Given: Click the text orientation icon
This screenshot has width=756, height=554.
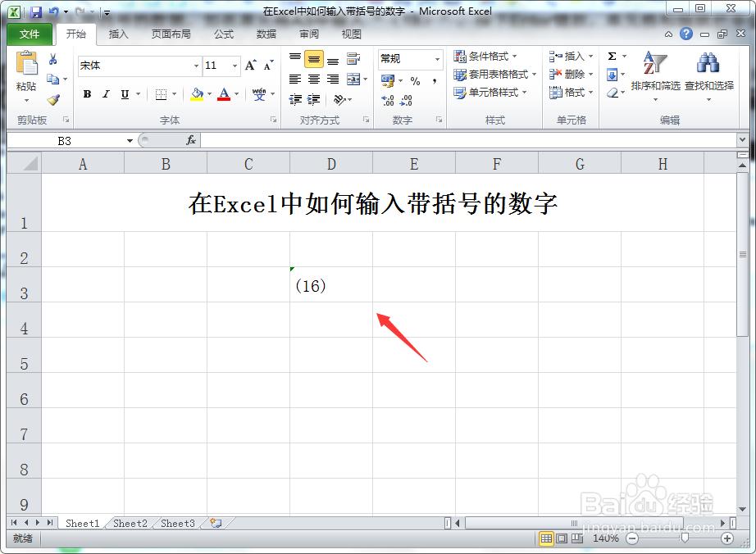Looking at the screenshot, I should point(339,100).
